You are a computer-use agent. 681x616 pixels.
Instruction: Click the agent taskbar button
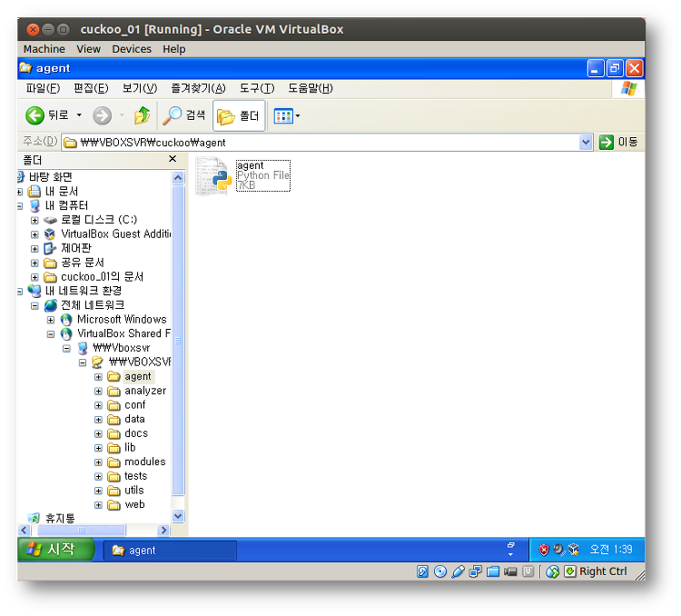click(170, 551)
